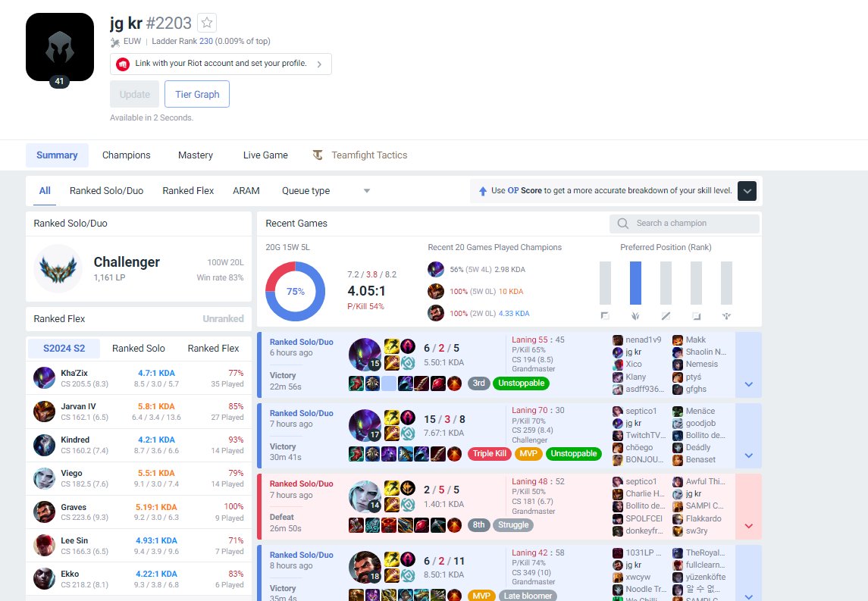Expand the 30m 41s victory game details

coord(748,455)
